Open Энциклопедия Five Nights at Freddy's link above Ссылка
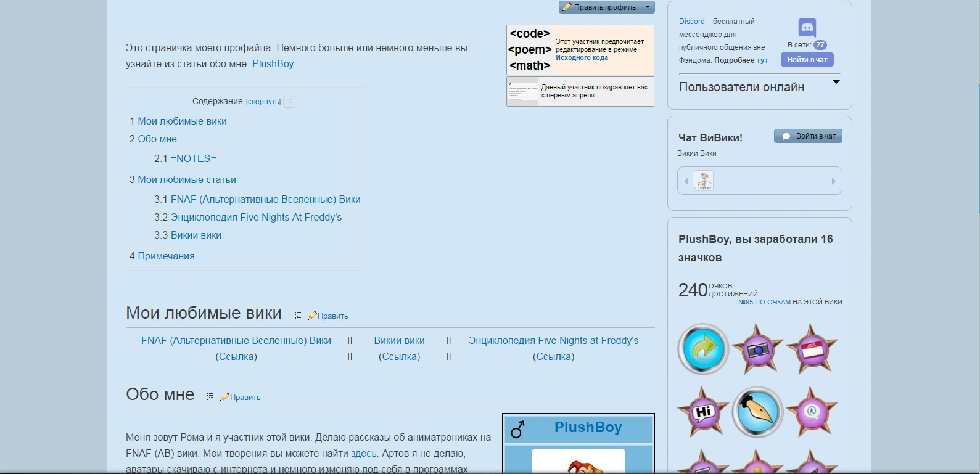The width and height of the screenshot is (980, 474). pyautogui.click(x=553, y=341)
